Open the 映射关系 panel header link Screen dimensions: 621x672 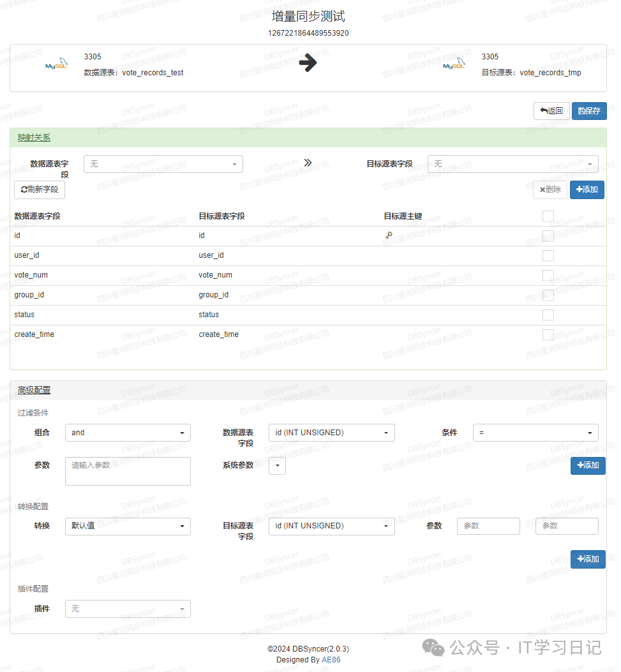click(34, 138)
